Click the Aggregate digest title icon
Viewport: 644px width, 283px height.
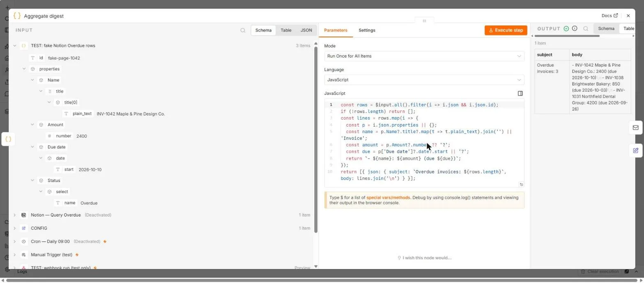17,16
